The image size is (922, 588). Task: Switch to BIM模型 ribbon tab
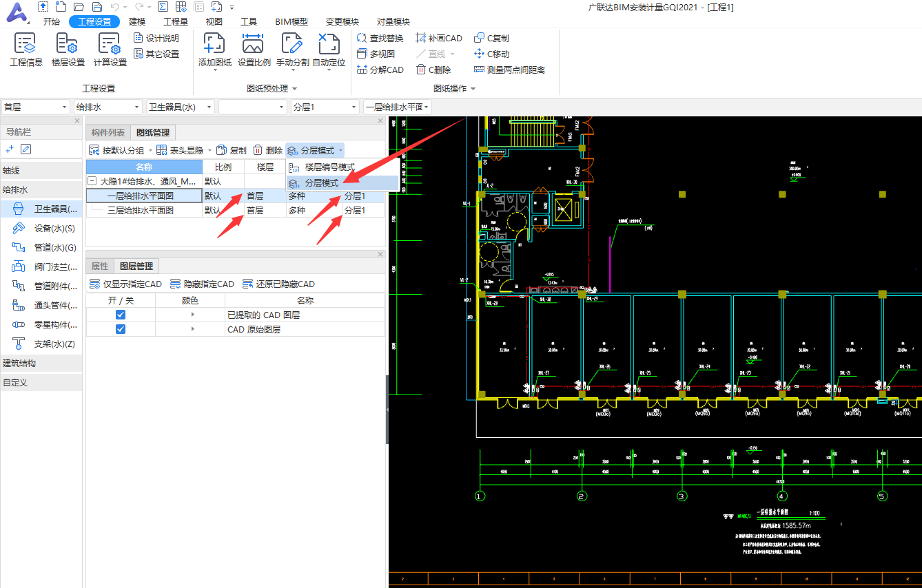pos(291,21)
